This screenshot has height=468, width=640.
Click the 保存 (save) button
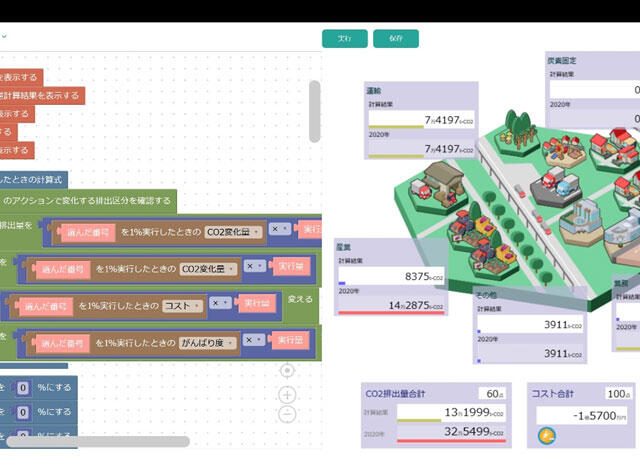tap(395, 38)
